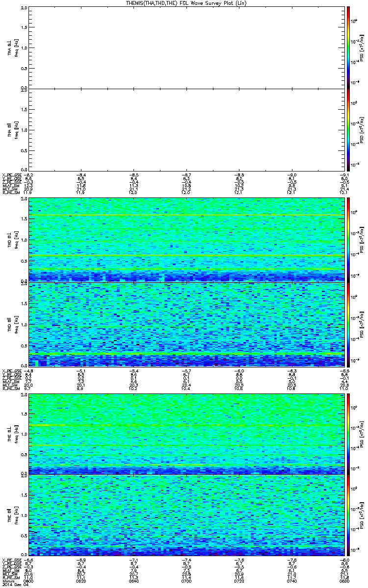Click the PSD color bar beside THA B-parallel
This screenshot has width=368, height=588.
point(348,129)
